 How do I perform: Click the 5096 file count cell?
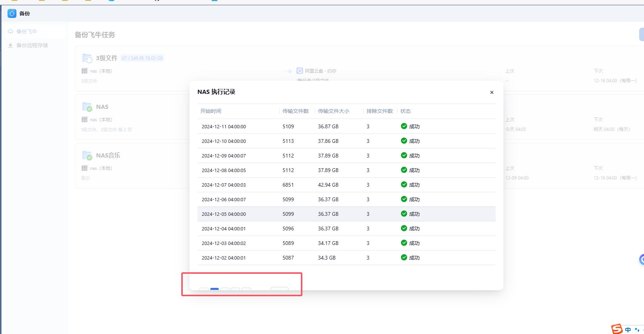pyautogui.click(x=288, y=229)
